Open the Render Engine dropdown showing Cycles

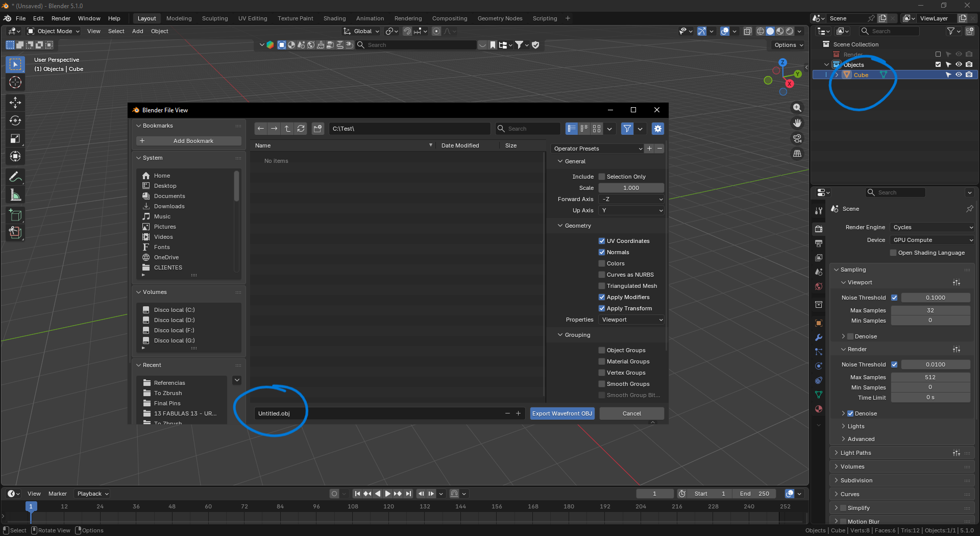pyautogui.click(x=932, y=227)
